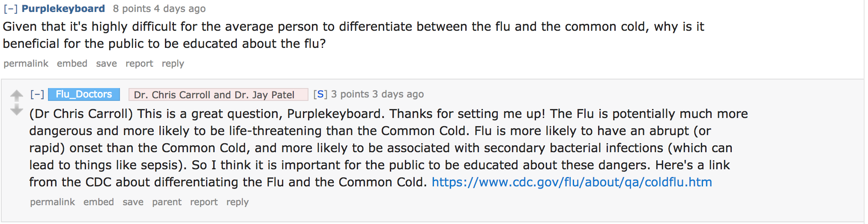Open Flu_Doctors user profile

[84, 94]
